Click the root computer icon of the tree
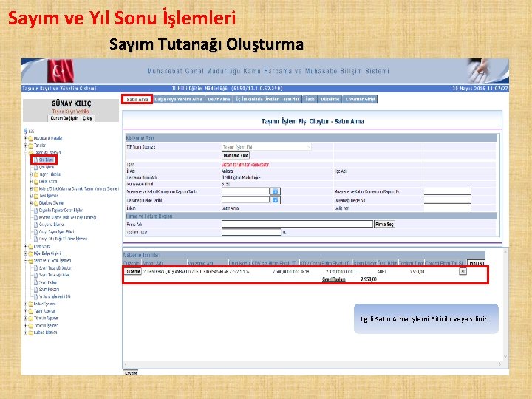Screen dimensions: 532x399 click(x=26, y=132)
